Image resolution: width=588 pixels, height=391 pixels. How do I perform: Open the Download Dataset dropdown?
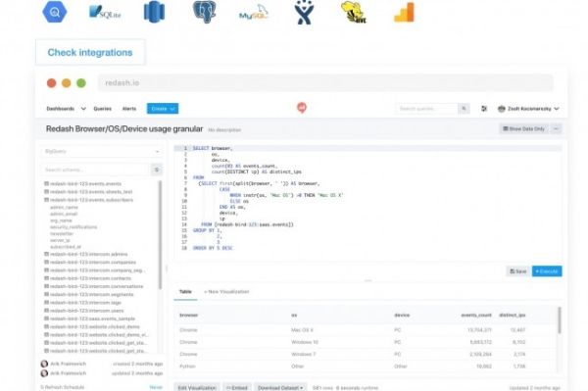280,387
